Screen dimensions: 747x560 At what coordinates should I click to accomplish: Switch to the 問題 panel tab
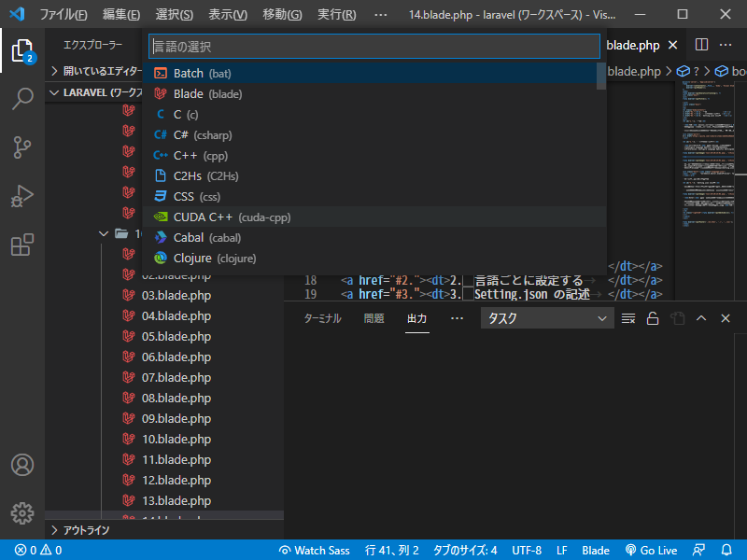click(374, 318)
